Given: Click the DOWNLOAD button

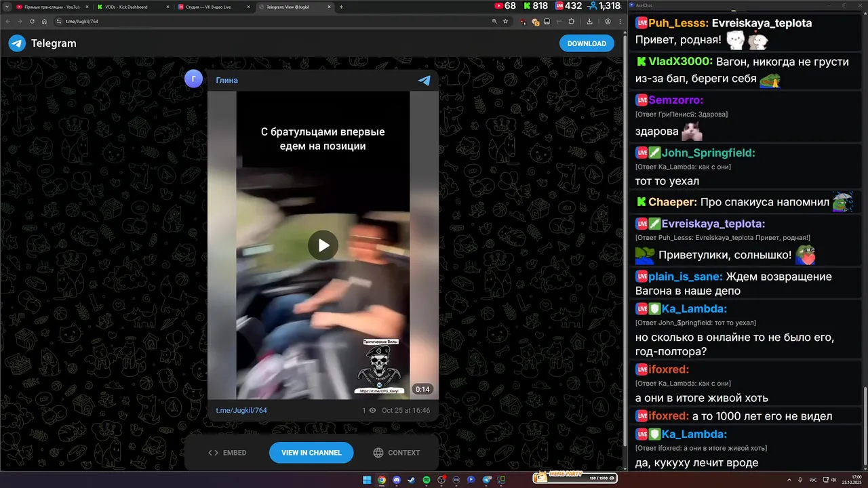Looking at the screenshot, I should pos(587,43).
